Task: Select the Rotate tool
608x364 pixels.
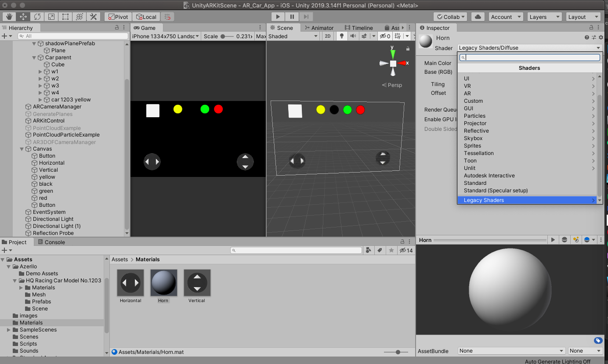Action: point(37,17)
